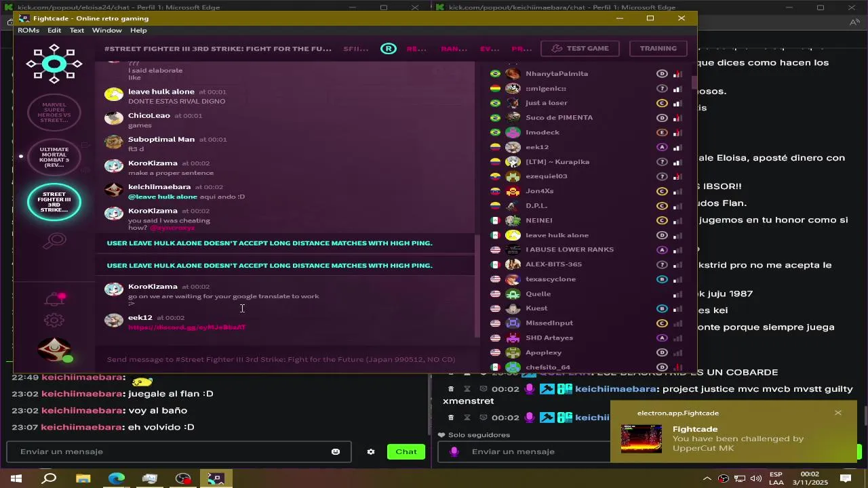Click the volume icon in system tray
This screenshot has height=488, width=868.
coord(756,479)
